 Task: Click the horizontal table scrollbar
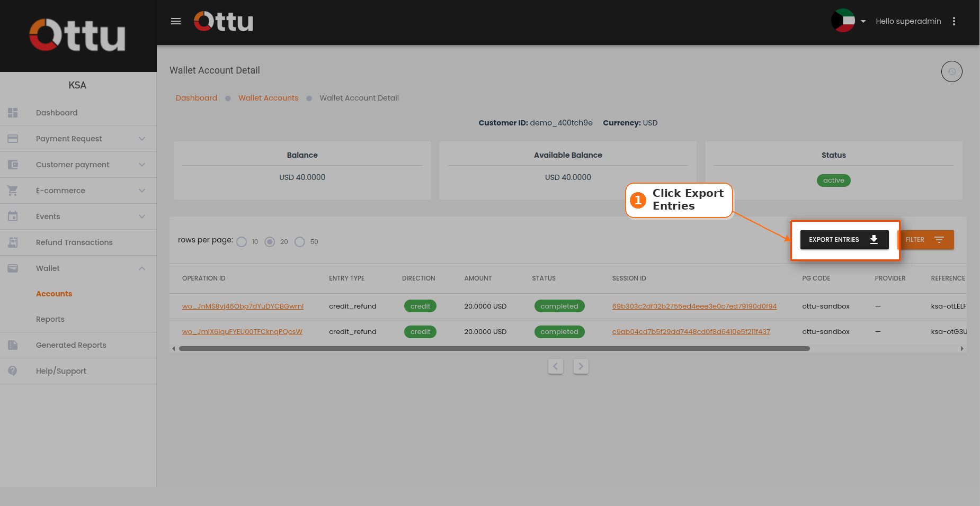click(x=494, y=349)
